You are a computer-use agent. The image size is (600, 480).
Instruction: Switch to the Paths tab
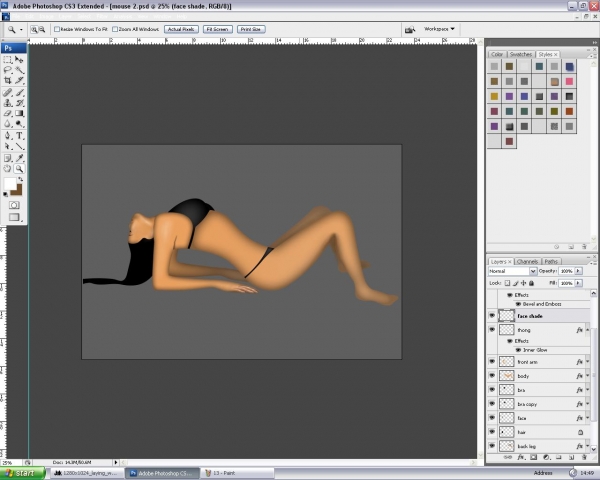[x=551, y=261]
